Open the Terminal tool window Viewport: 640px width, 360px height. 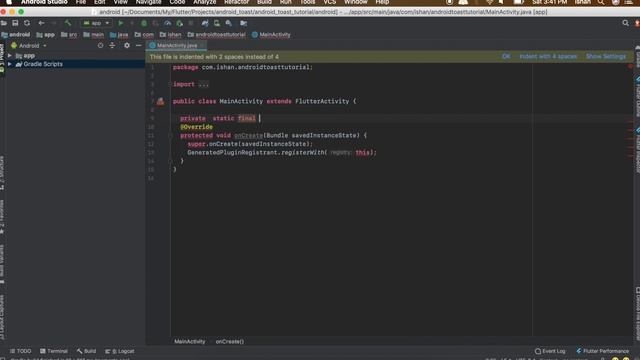(x=53, y=351)
